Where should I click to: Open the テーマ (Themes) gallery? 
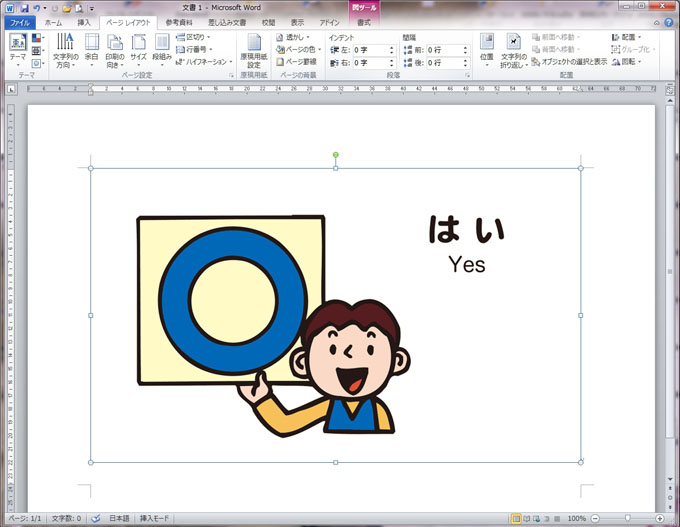pos(17,48)
